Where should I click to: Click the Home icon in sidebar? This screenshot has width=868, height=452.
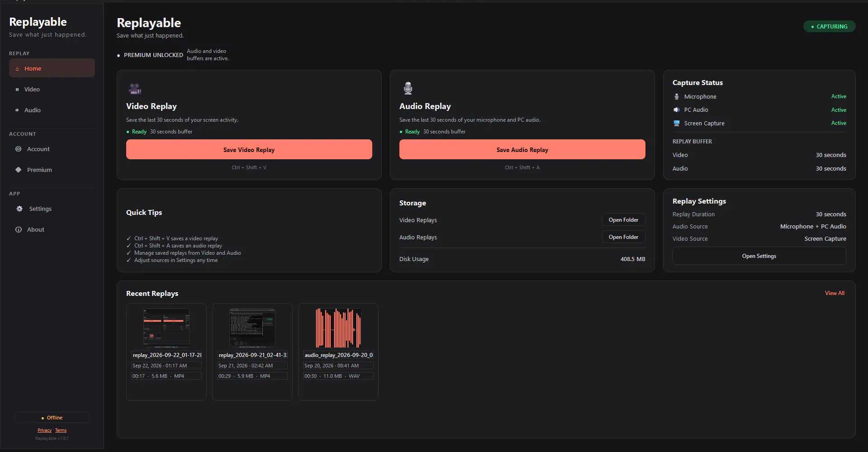tap(17, 69)
